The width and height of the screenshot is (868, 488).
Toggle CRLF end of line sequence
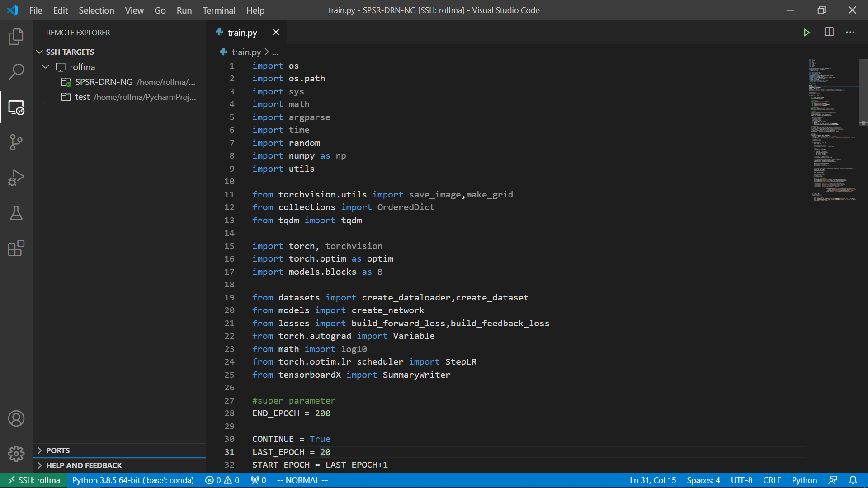click(772, 480)
